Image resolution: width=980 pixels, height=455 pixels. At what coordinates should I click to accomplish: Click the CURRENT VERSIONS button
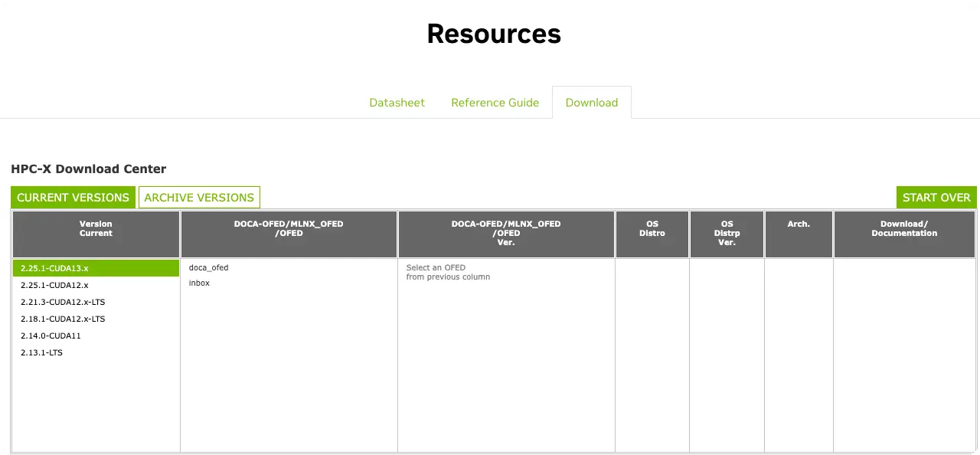pos(73,198)
